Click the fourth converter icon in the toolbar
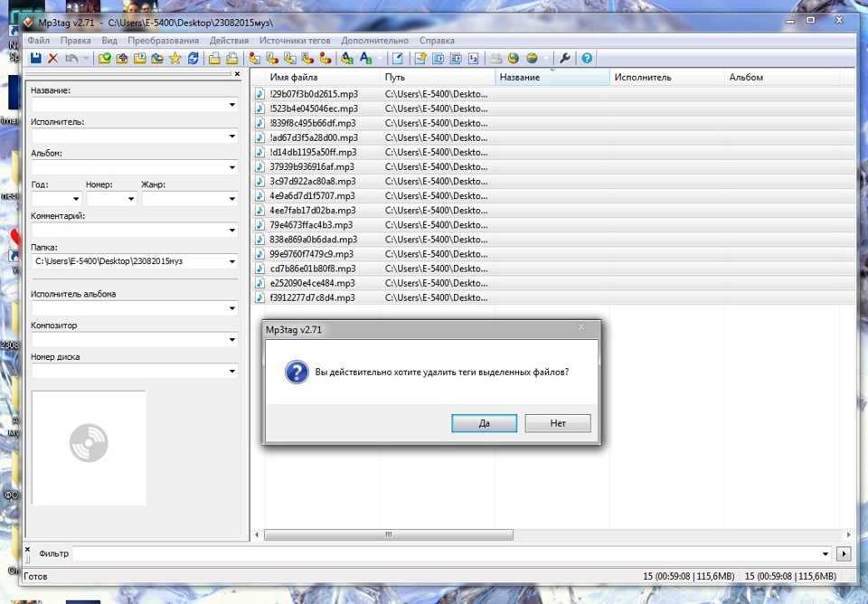This screenshot has width=868, height=604. (307, 58)
